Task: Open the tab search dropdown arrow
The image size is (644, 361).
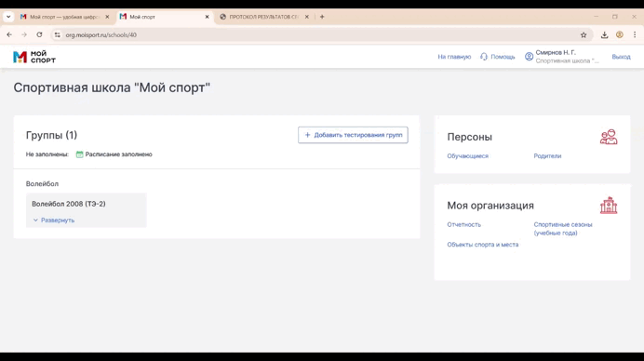Action: (8, 17)
